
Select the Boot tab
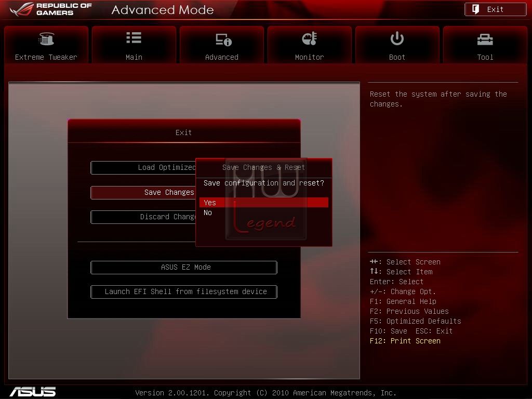397,45
